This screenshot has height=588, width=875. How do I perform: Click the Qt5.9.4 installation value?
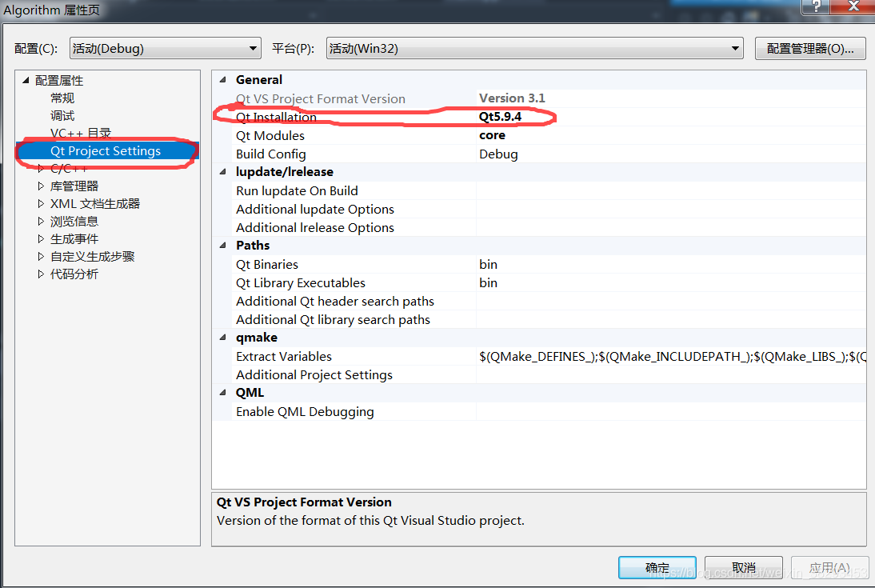(x=500, y=117)
